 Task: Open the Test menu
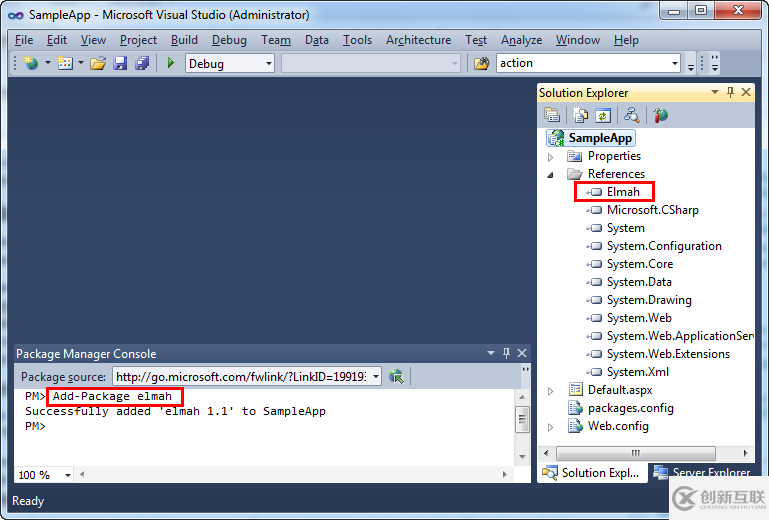[476, 40]
